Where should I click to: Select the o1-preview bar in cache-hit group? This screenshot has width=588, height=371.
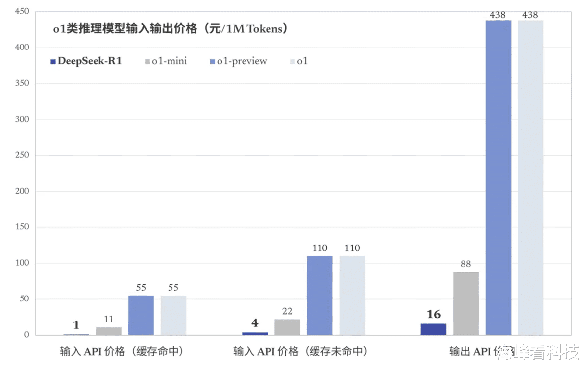coord(141,315)
